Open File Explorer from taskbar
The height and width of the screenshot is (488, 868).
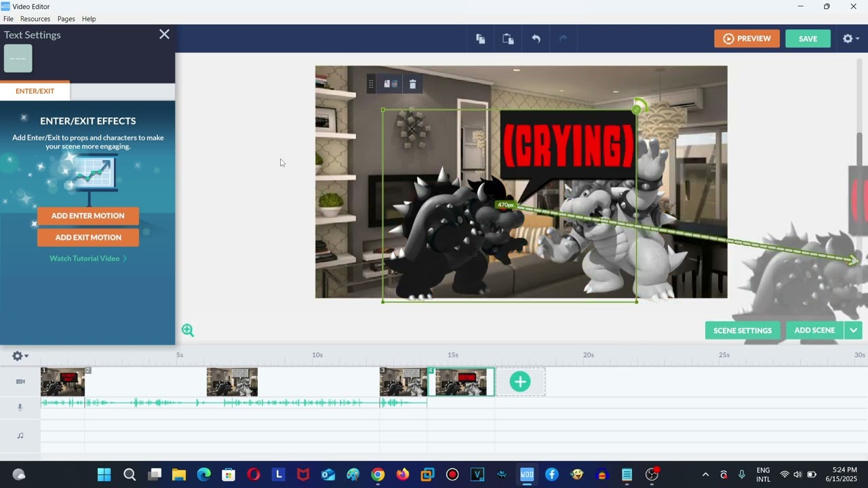click(179, 474)
